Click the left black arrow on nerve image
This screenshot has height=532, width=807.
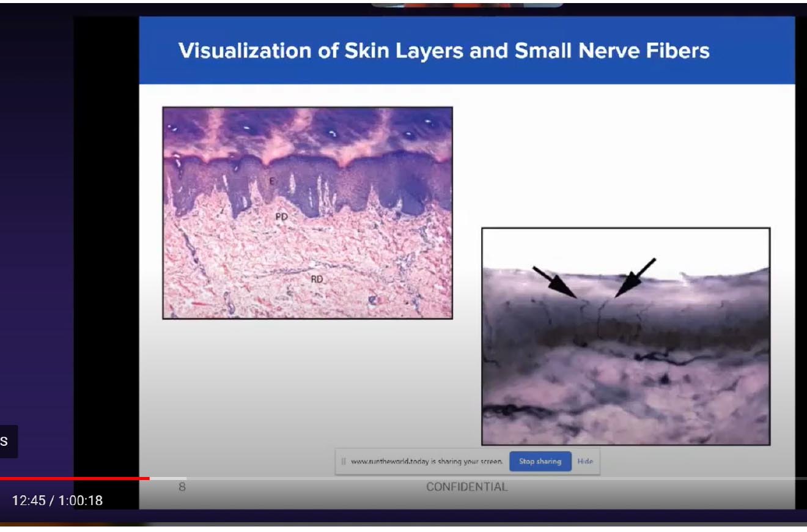555,282
